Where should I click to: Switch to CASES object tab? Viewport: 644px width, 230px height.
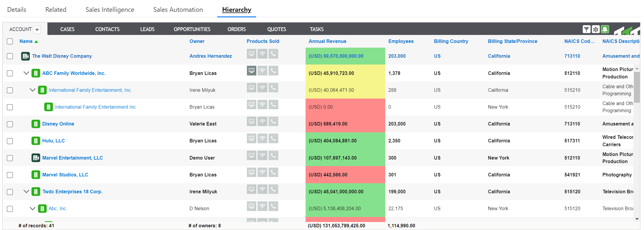click(67, 29)
